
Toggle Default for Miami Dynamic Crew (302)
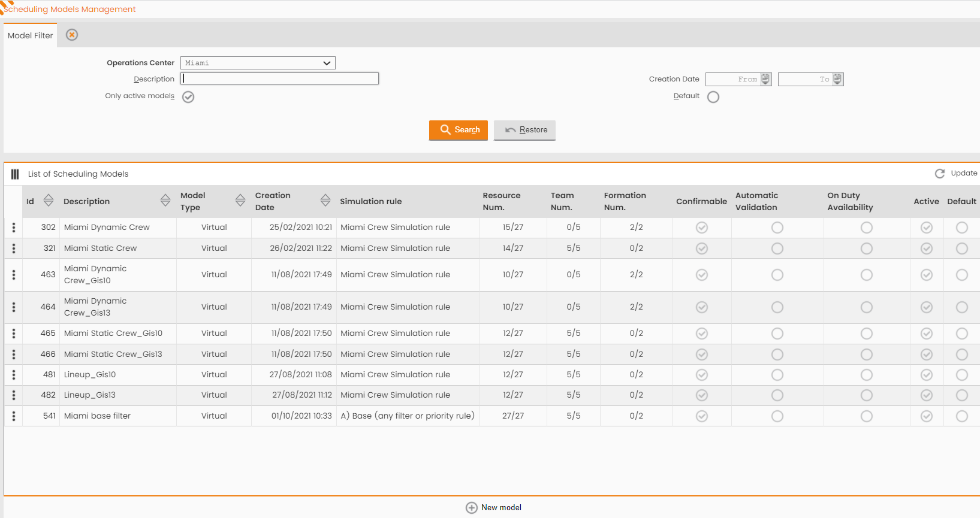pos(962,228)
